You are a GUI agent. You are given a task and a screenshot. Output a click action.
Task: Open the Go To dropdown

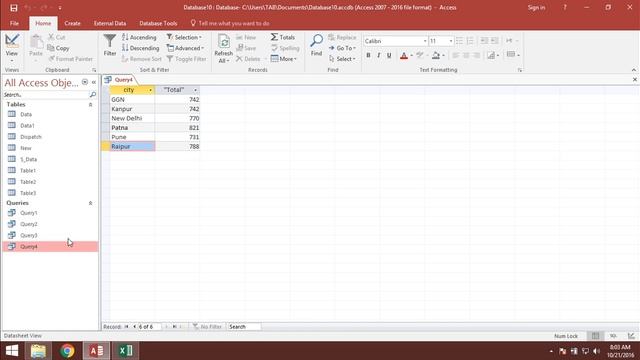[x=342, y=48]
